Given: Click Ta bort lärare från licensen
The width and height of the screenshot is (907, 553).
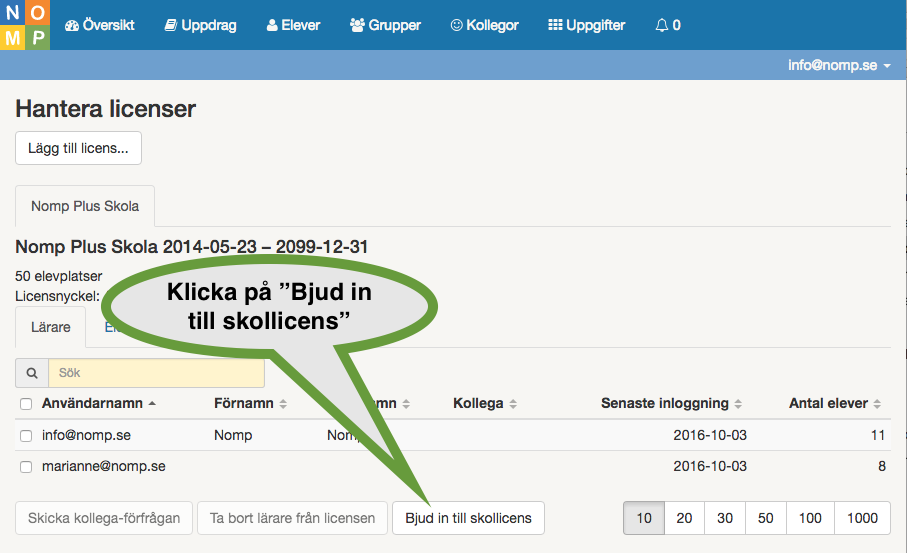Looking at the screenshot, I should click(292, 518).
